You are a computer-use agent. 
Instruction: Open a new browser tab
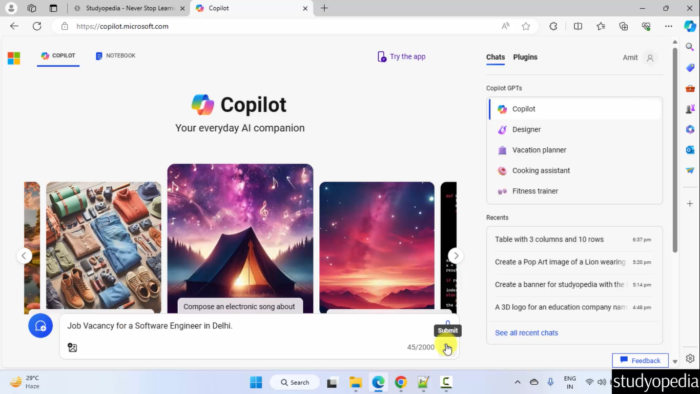pyautogui.click(x=324, y=8)
